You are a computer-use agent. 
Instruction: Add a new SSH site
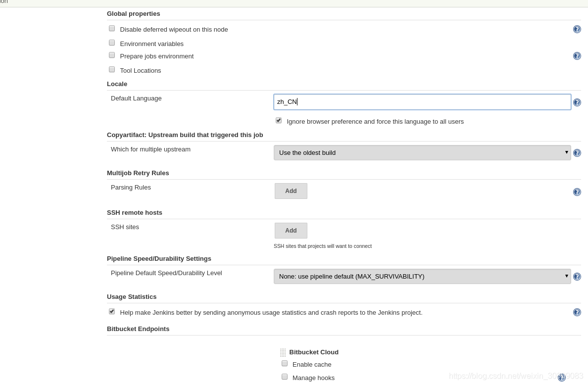click(291, 231)
